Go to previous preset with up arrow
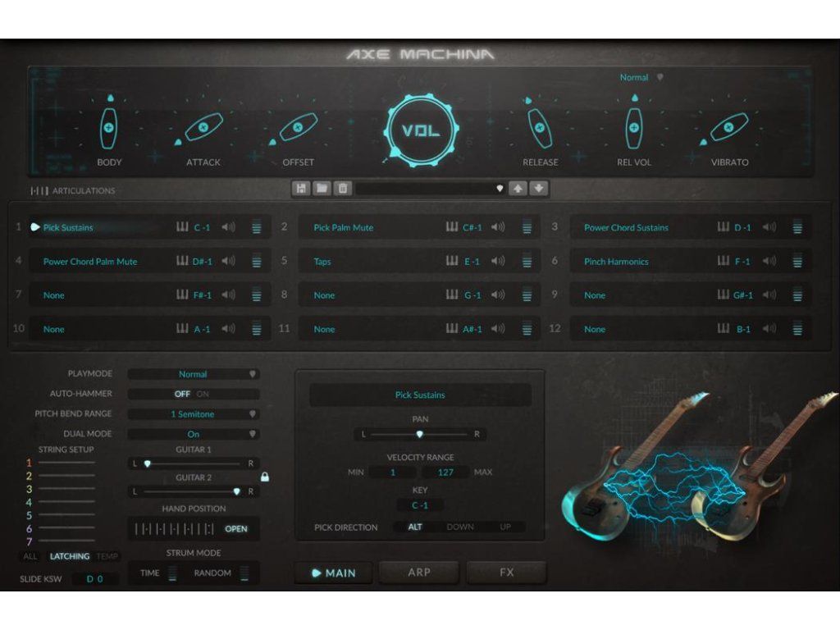The image size is (840, 630). (518, 189)
